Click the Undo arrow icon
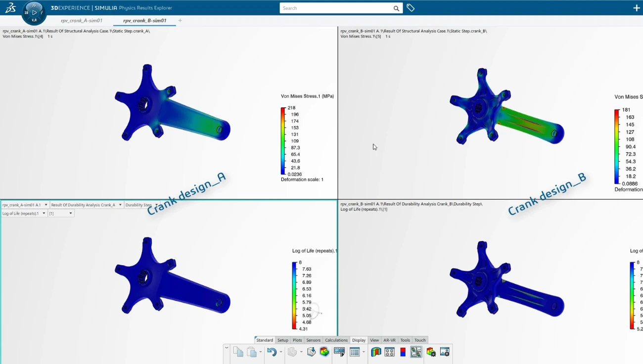643x364 pixels. pyautogui.click(x=272, y=352)
